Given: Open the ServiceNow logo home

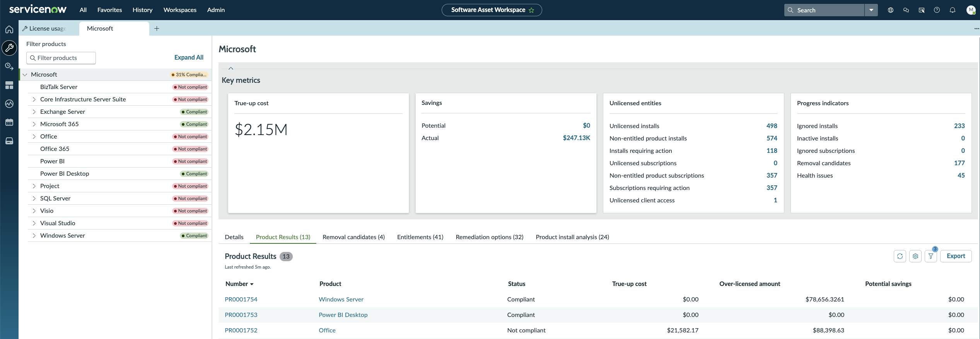Looking at the screenshot, I should (x=38, y=10).
